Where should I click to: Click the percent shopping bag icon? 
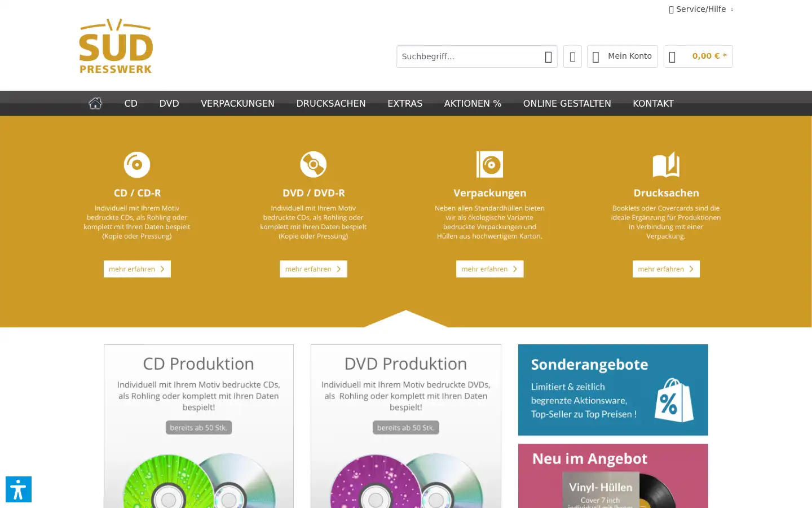pos(674,400)
